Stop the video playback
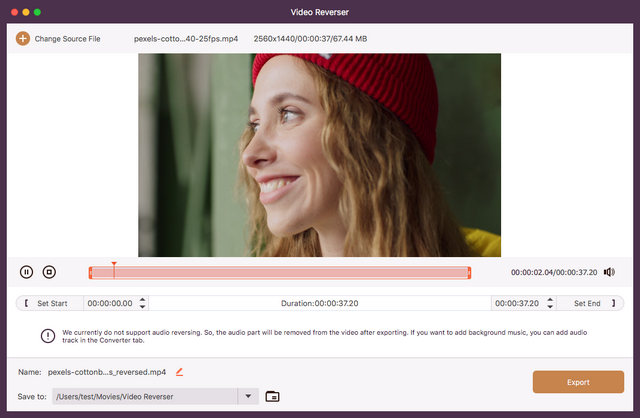 pos(49,272)
